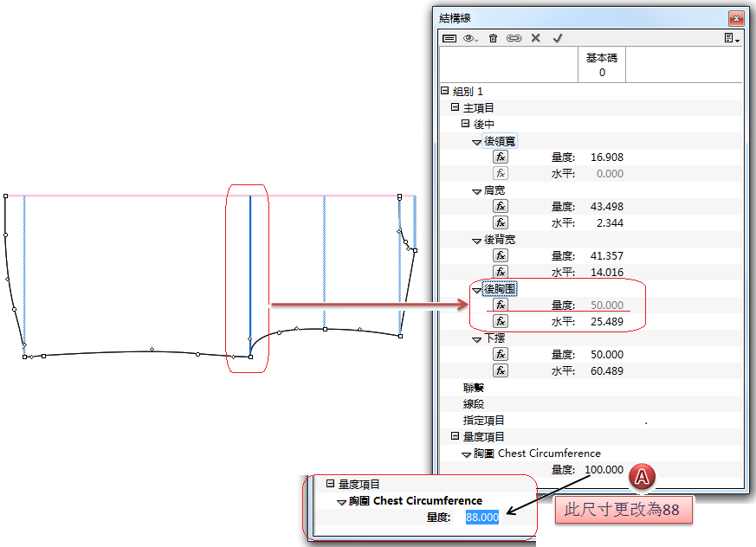Click fx formula button for 下摆 量度

pos(501,354)
